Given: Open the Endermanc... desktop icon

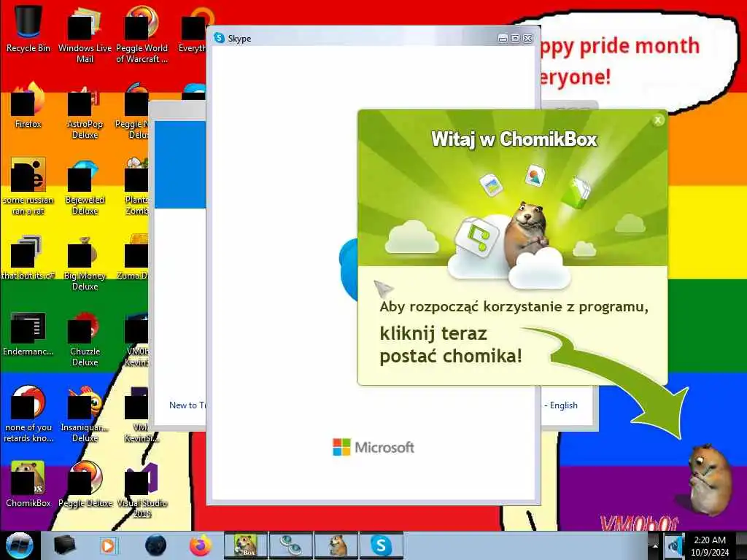Looking at the screenshot, I should coord(28,333).
